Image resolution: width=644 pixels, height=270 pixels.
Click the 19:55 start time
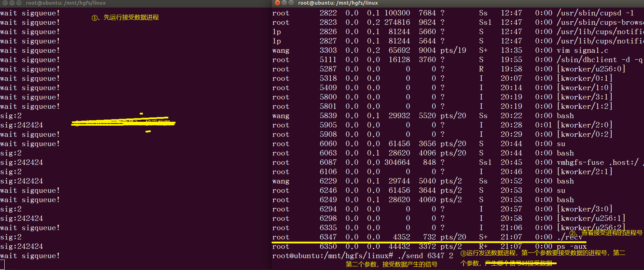coord(511,60)
